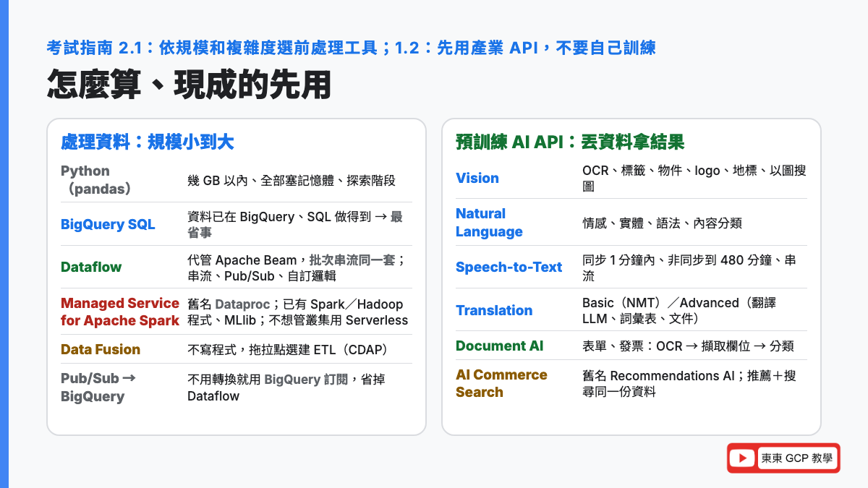Click the description 不寫程式，拖拉點選建 ETL
The width and height of the screenshot is (868, 488).
288,350
